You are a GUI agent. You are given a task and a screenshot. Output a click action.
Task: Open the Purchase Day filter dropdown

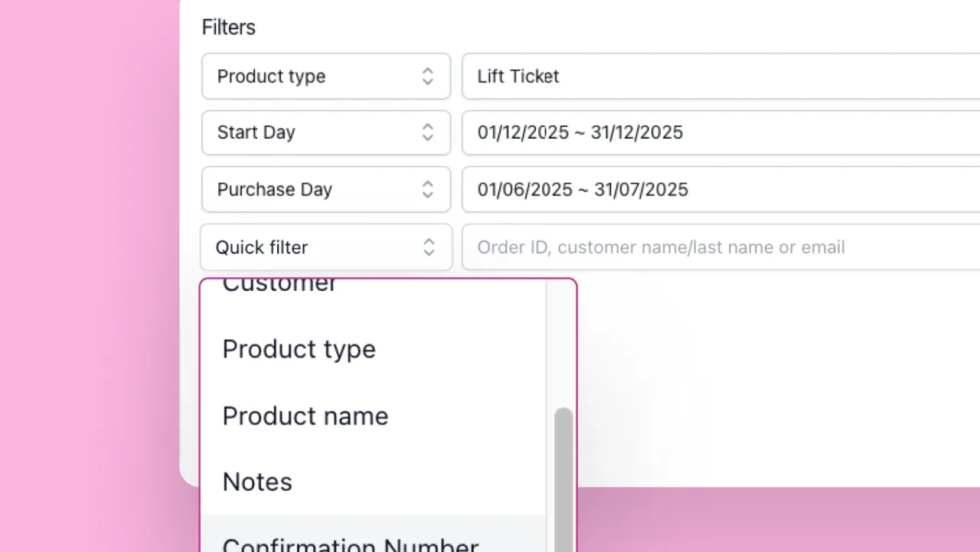pyautogui.click(x=326, y=189)
